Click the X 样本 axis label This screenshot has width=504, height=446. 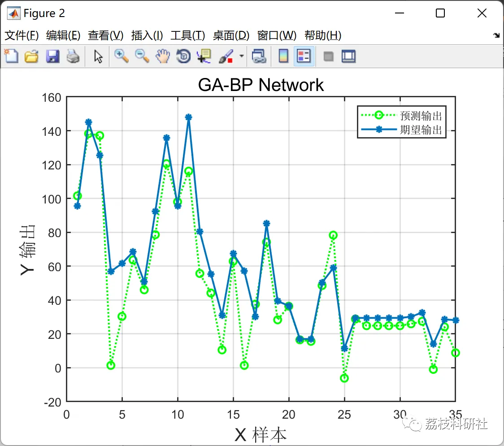(261, 435)
